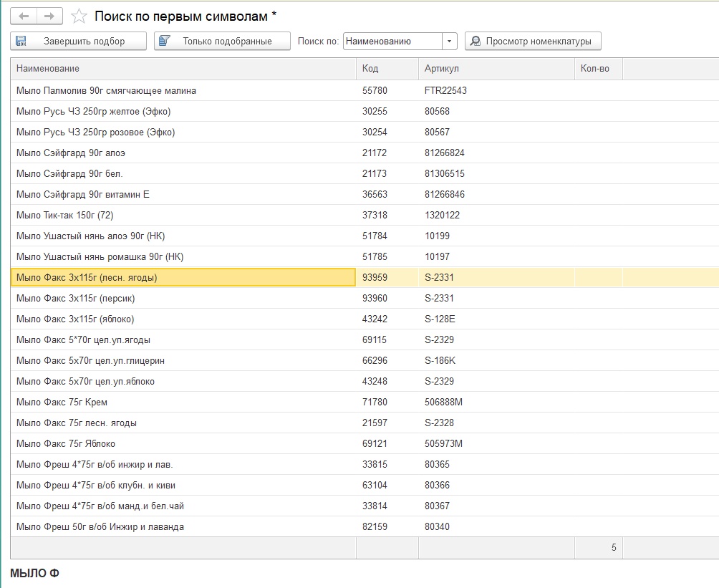Click article cell 1320122
Viewport: 719px width, 588px height.
coord(496,215)
